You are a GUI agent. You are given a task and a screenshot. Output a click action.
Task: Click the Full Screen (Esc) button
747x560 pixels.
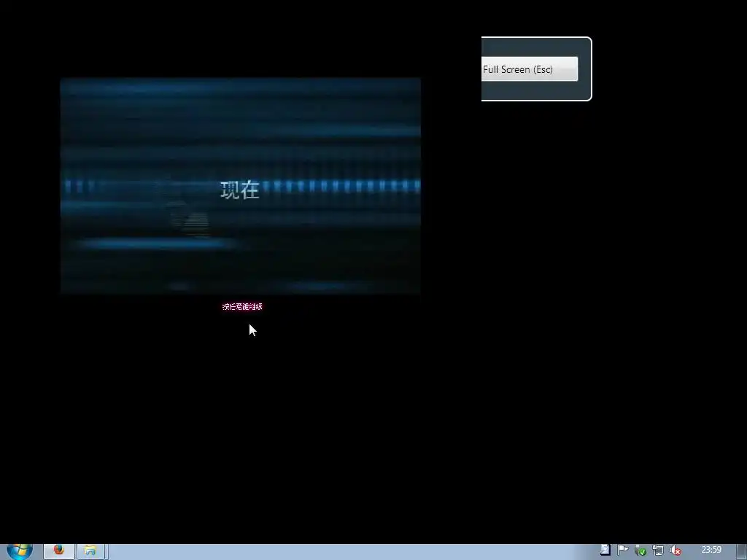click(x=530, y=69)
